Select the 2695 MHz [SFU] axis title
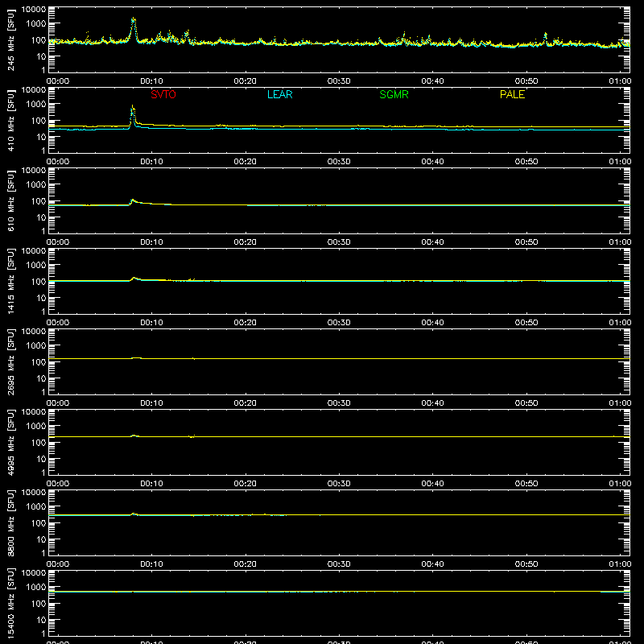Viewport: 644px width, 644px height. click(11, 361)
